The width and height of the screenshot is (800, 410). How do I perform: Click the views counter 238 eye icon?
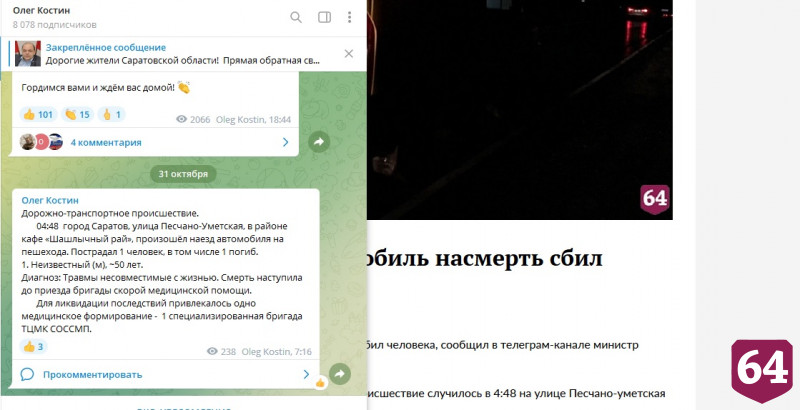click(212, 351)
